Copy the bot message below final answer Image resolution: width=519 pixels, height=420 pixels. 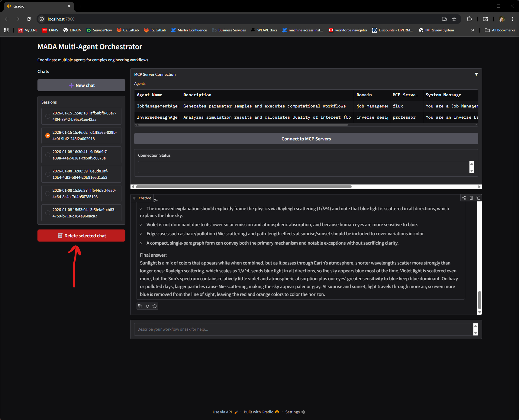click(x=140, y=306)
